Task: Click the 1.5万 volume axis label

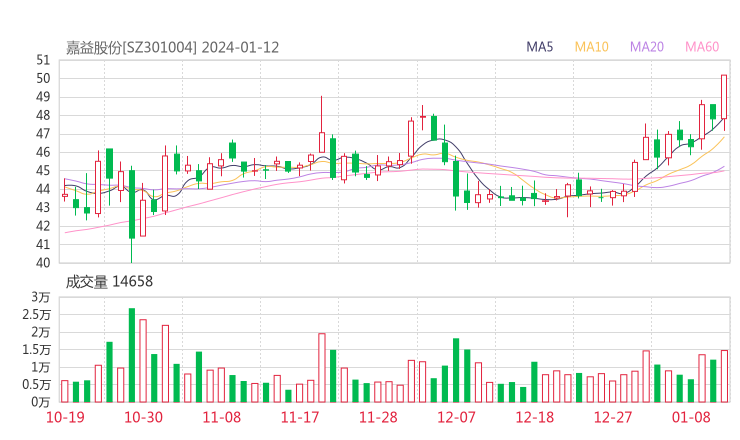Action: coord(36,350)
